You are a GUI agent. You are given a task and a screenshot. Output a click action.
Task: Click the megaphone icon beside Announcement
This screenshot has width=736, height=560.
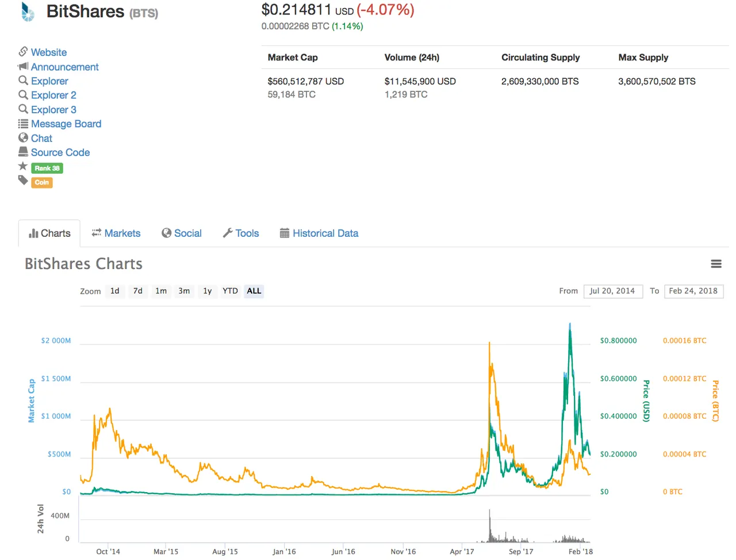23,67
